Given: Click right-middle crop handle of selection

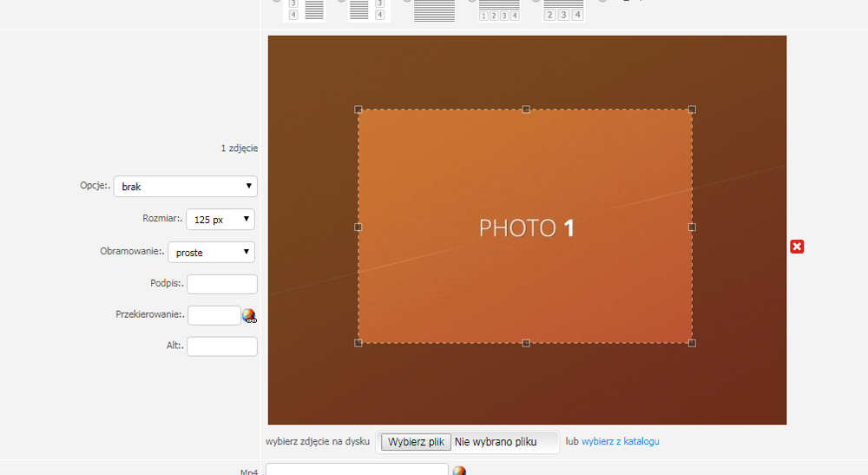Looking at the screenshot, I should point(692,227).
